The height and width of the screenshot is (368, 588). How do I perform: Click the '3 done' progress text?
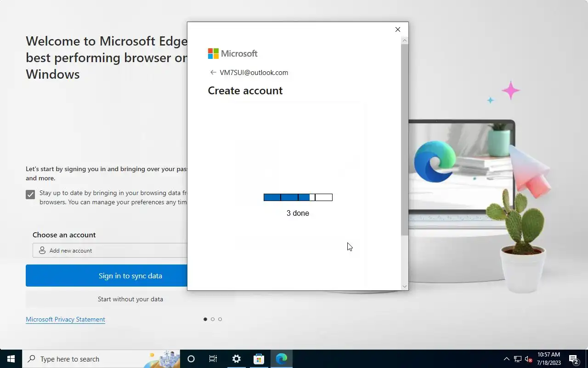pyautogui.click(x=298, y=213)
